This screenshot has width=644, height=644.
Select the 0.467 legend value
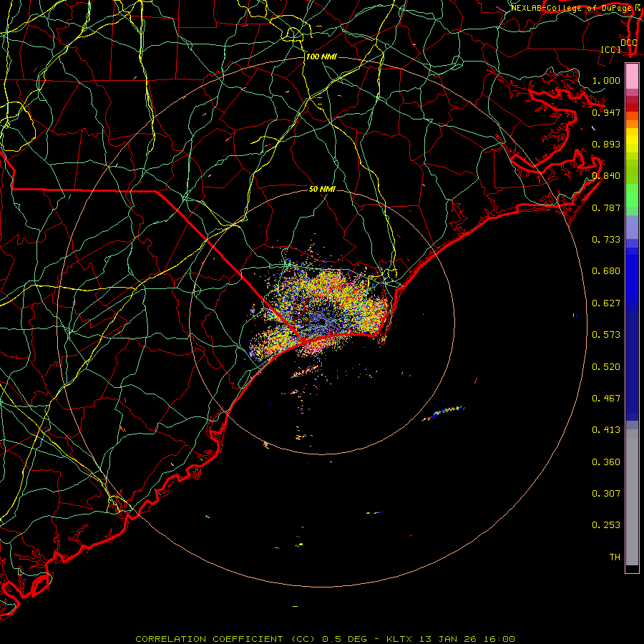coord(606,399)
